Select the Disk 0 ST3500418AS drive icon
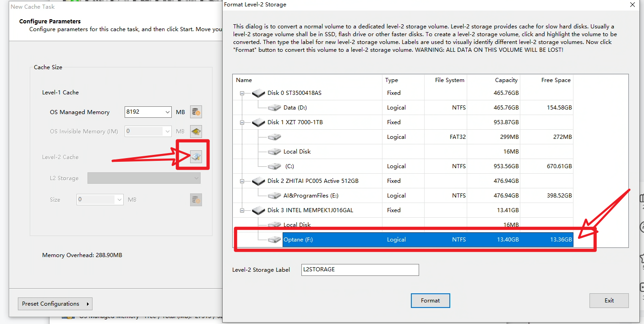Image resolution: width=644 pixels, height=324 pixels. pyautogui.click(x=259, y=93)
